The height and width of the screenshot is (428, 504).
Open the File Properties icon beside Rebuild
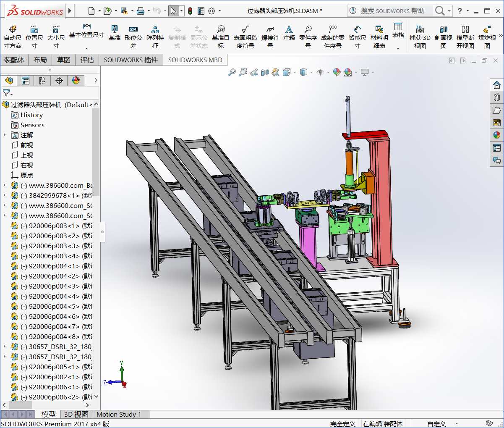point(201,11)
